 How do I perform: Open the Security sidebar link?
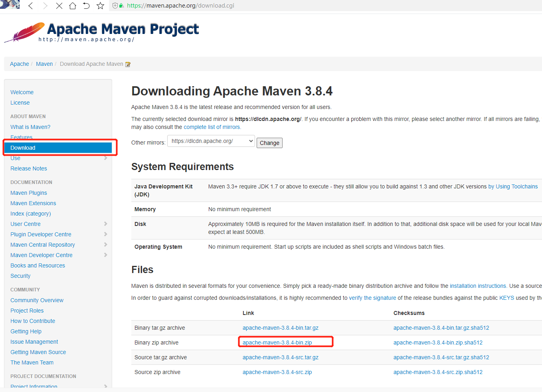20,276
